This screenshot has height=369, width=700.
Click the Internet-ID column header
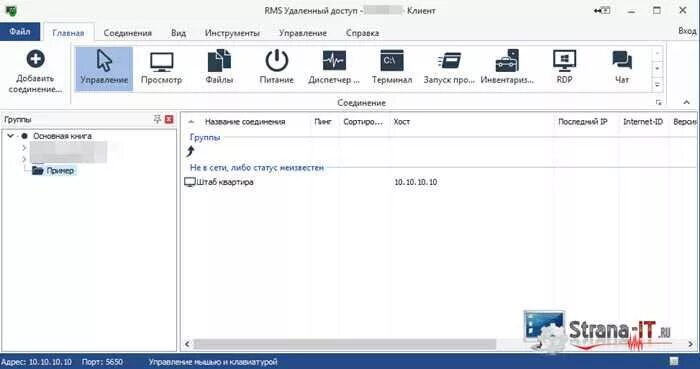[643, 122]
